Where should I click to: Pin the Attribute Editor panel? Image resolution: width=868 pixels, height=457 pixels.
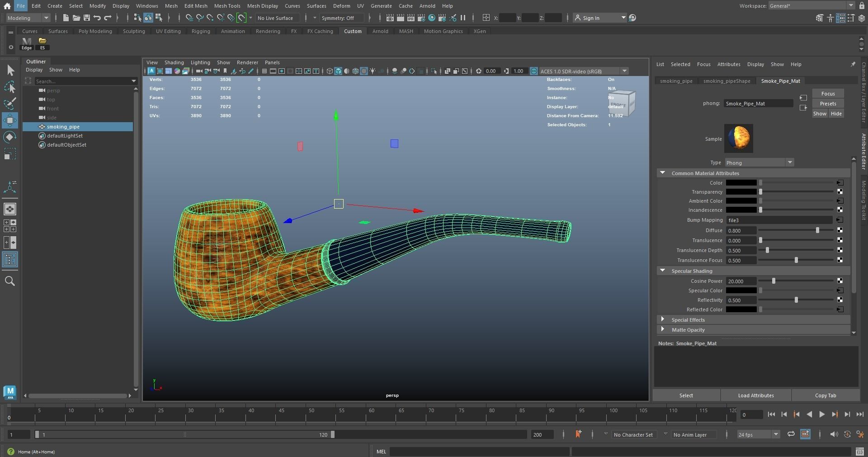coord(853,64)
